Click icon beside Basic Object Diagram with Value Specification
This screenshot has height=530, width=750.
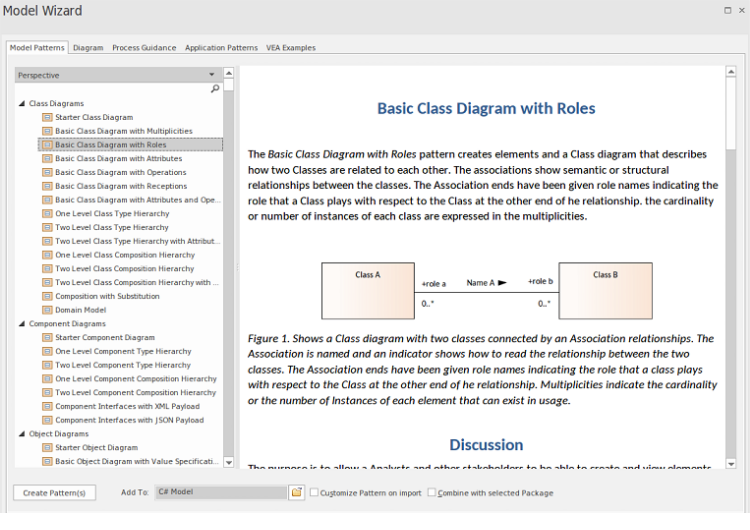[x=47, y=462]
